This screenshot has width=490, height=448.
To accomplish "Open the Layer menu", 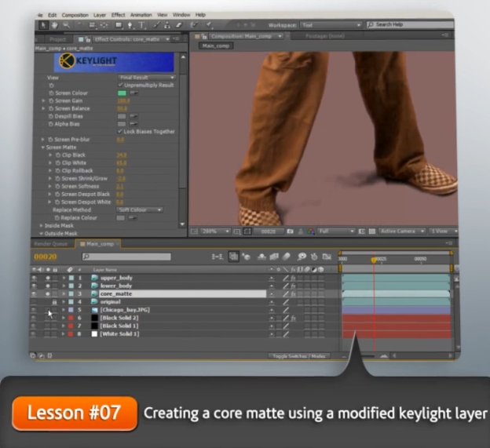I will click(100, 15).
